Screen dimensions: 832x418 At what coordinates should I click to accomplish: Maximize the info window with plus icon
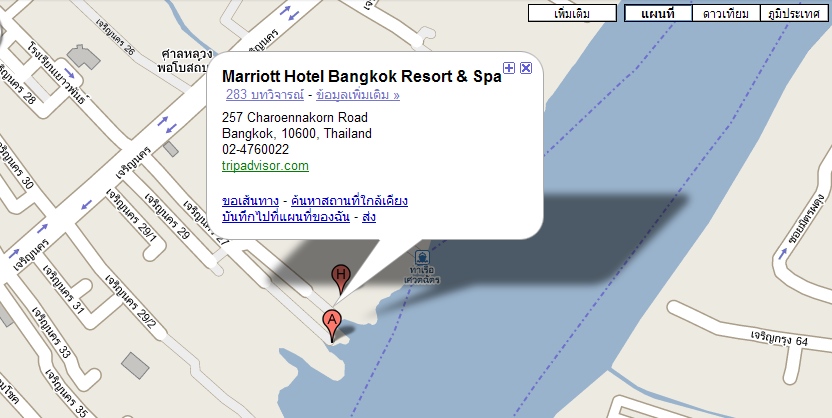pyautogui.click(x=509, y=67)
